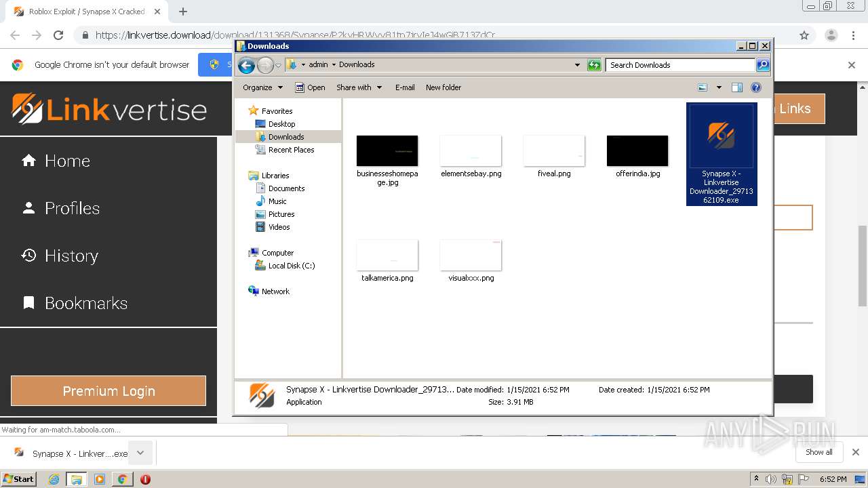Click the Chrome taskbar icon

pyautogui.click(x=122, y=479)
